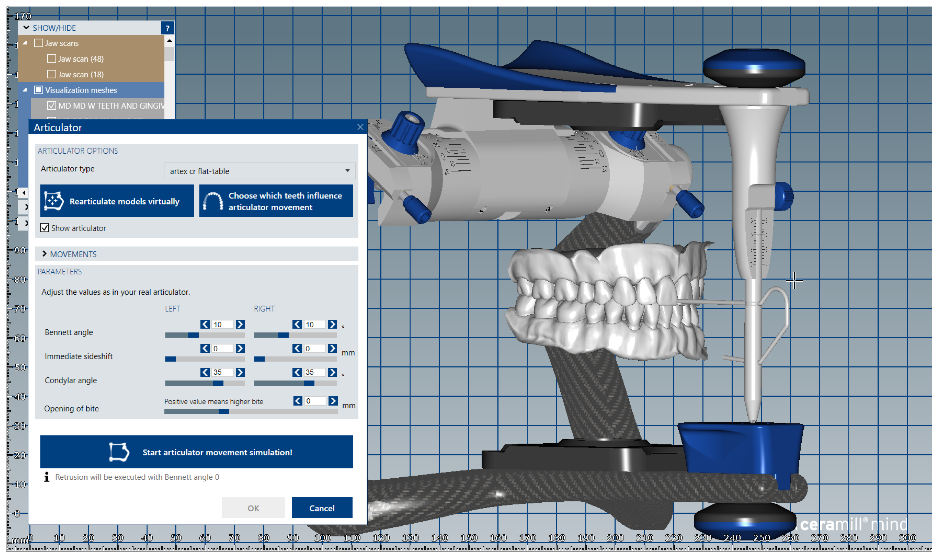Click Rearticulate models virtually button
Screen dimensions: 936x560
pos(117,201)
